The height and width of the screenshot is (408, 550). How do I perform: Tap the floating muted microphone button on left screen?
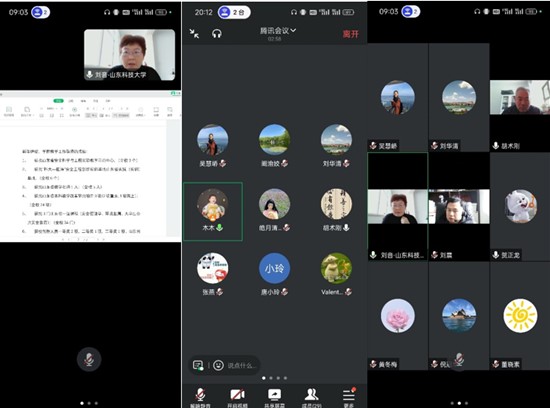89,359
